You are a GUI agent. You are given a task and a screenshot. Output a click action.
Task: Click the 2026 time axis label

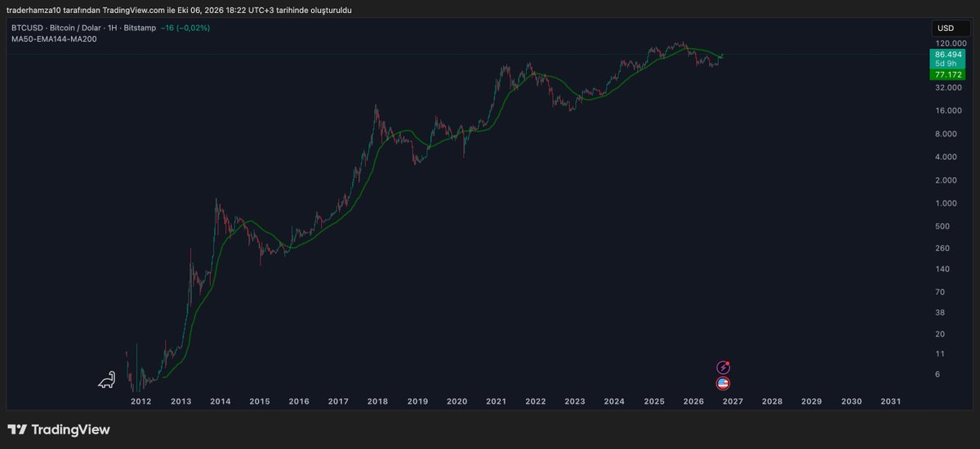(x=694, y=402)
